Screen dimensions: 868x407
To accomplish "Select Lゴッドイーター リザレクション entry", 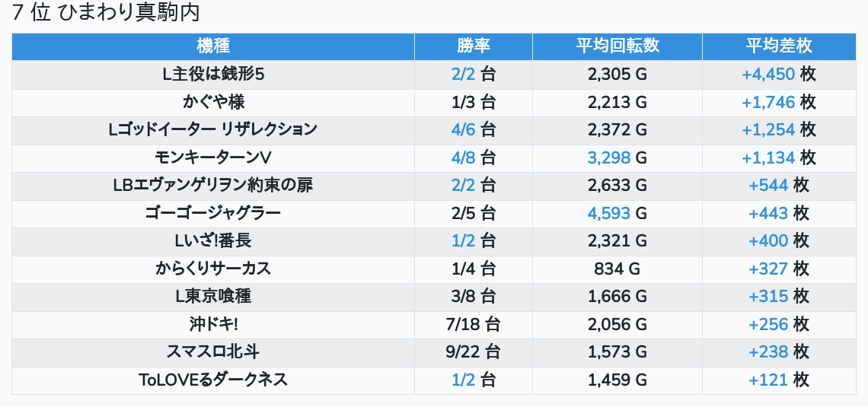I will (x=213, y=129).
